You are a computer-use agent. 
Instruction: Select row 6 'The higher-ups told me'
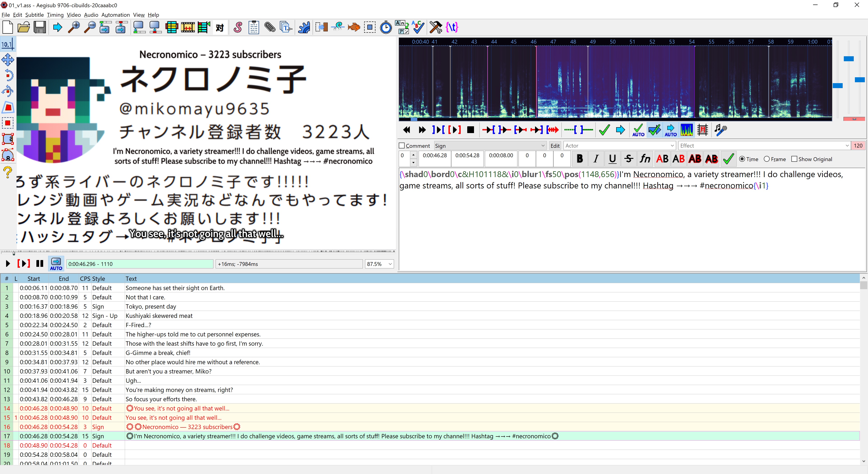coord(430,334)
